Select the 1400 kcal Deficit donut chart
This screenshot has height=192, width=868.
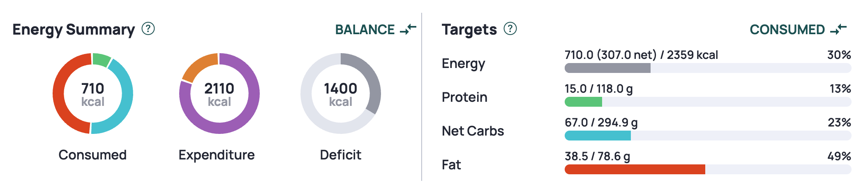tap(341, 94)
